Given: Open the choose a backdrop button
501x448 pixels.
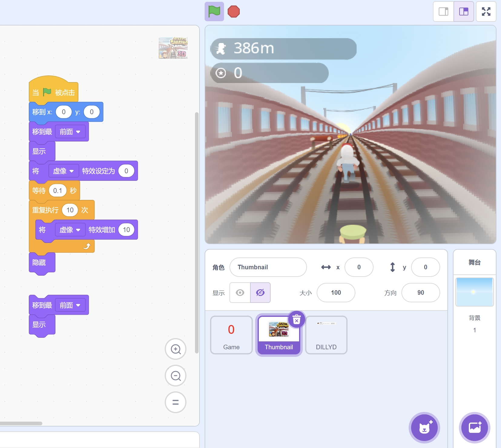Looking at the screenshot, I should (x=474, y=427).
